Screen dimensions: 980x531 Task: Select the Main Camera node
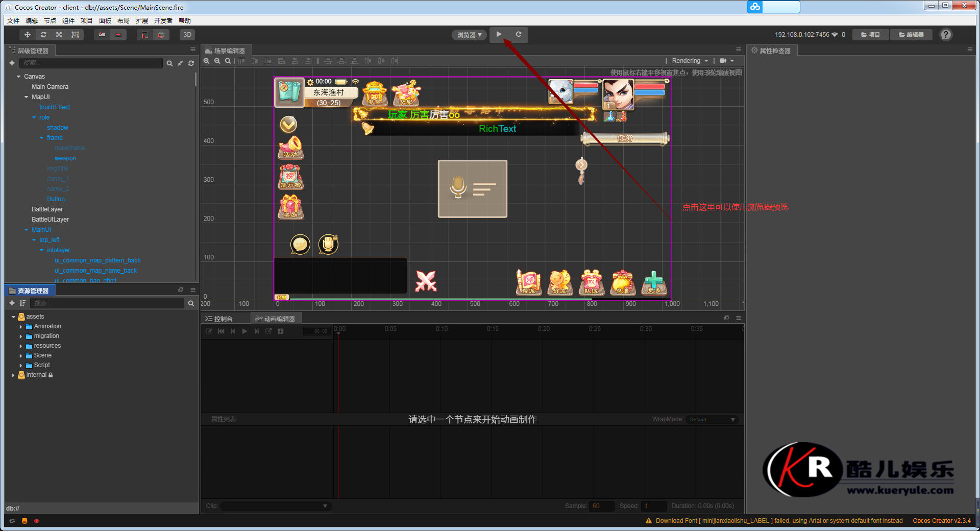[x=50, y=87]
